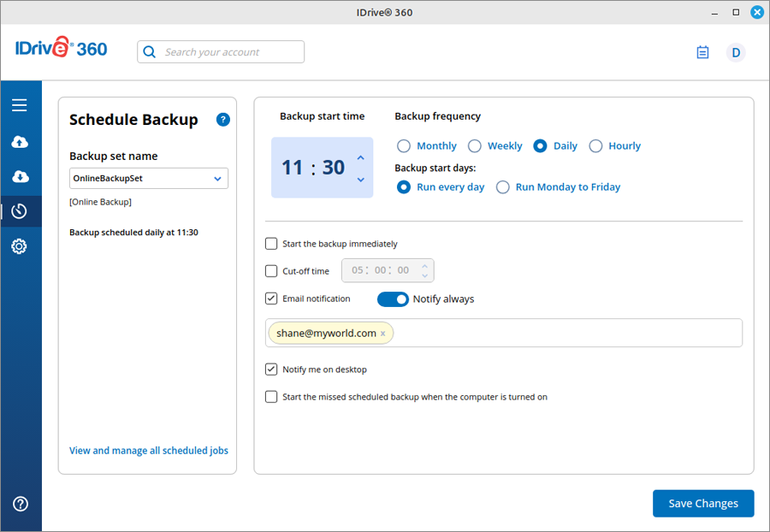Open the cloud restore download sidebar icon
This screenshot has width=770, height=532.
point(20,177)
